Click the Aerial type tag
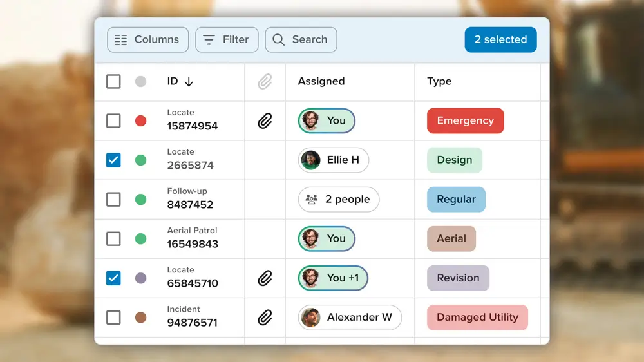 (451, 239)
